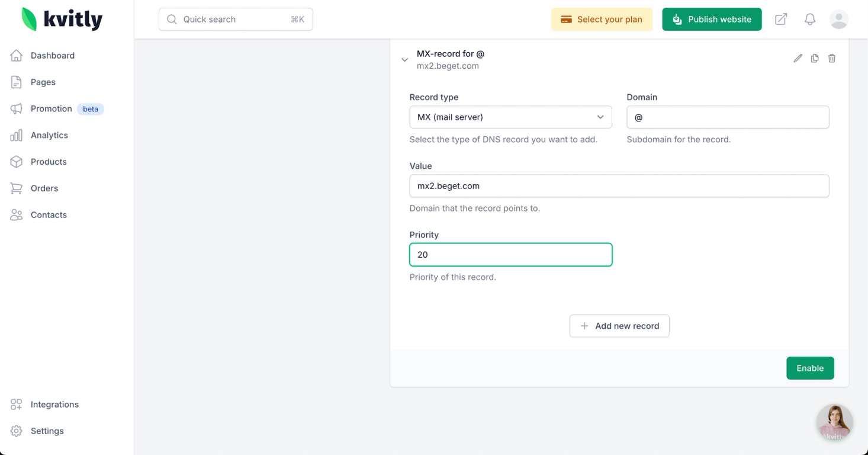Click the kvitly logo
Viewport: 868px width, 455px height.
tap(62, 20)
